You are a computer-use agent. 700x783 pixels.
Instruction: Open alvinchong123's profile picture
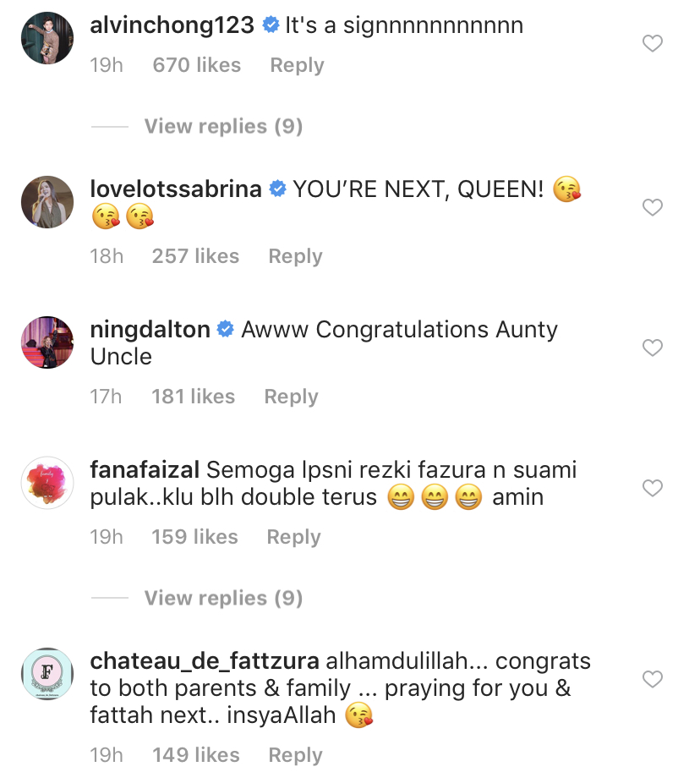click(47, 37)
